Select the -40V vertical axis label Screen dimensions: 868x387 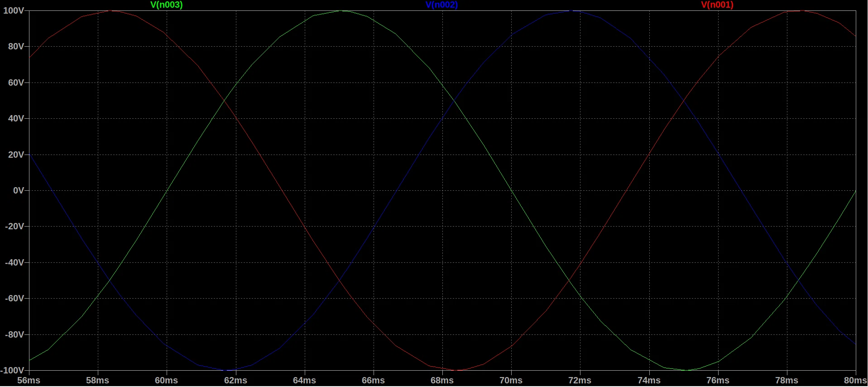14,262
